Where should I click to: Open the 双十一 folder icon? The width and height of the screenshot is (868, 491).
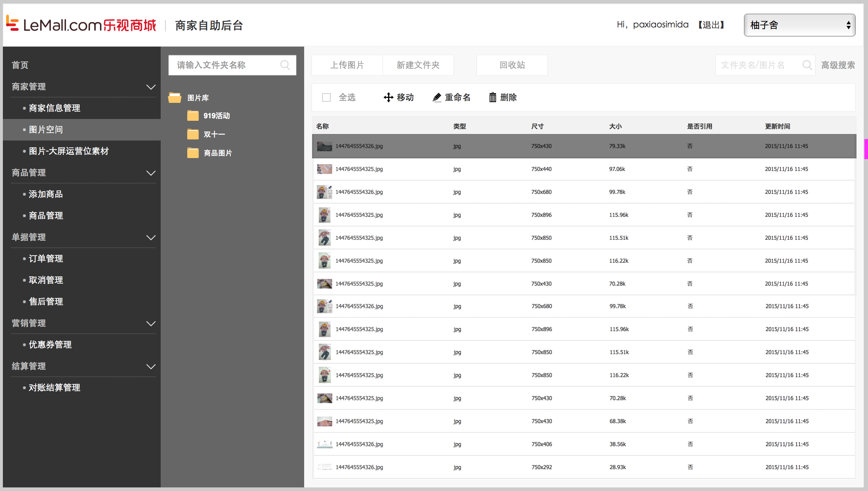tap(193, 134)
